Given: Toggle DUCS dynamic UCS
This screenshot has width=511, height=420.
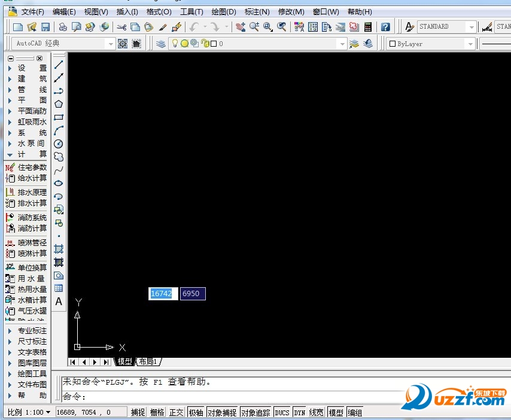Looking at the screenshot, I should click(282, 412).
